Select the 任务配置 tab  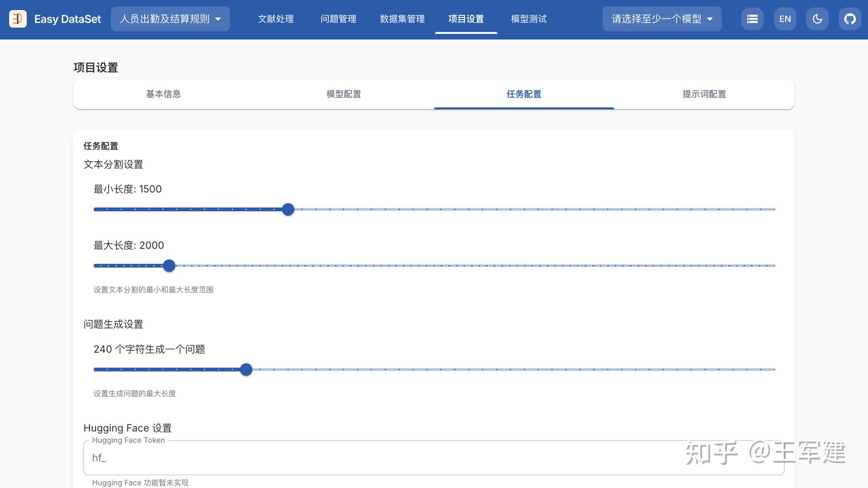[524, 94]
